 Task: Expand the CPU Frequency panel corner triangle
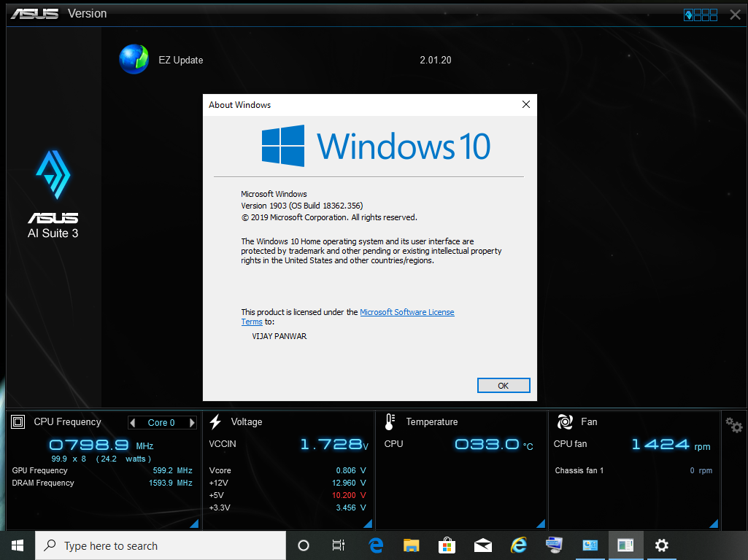[194, 524]
